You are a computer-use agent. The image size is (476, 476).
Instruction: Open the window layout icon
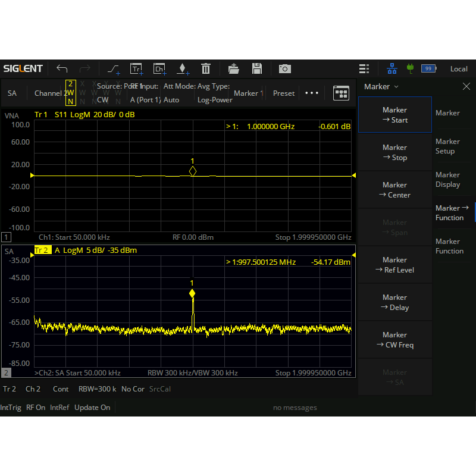pyautogui.click(x=341, y=93)
